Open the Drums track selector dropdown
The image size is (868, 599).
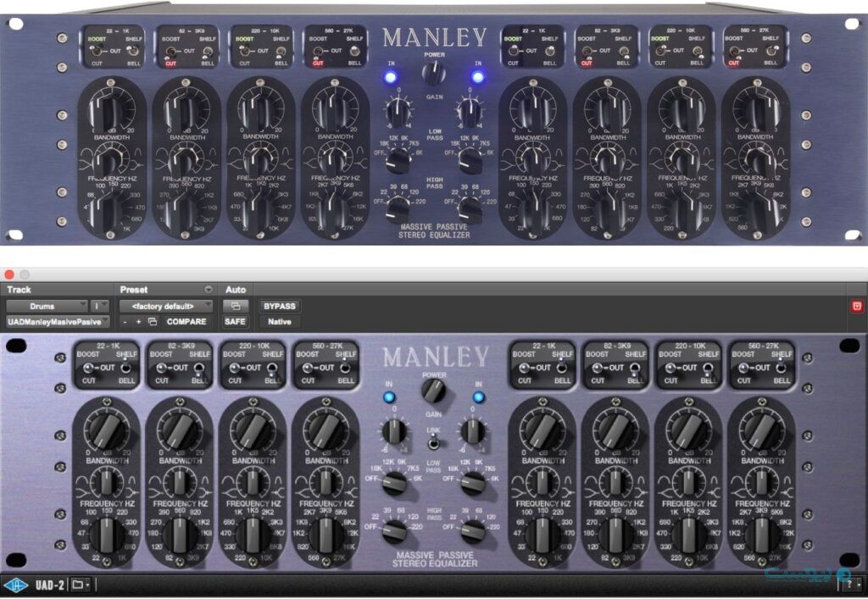click(47, 306)
